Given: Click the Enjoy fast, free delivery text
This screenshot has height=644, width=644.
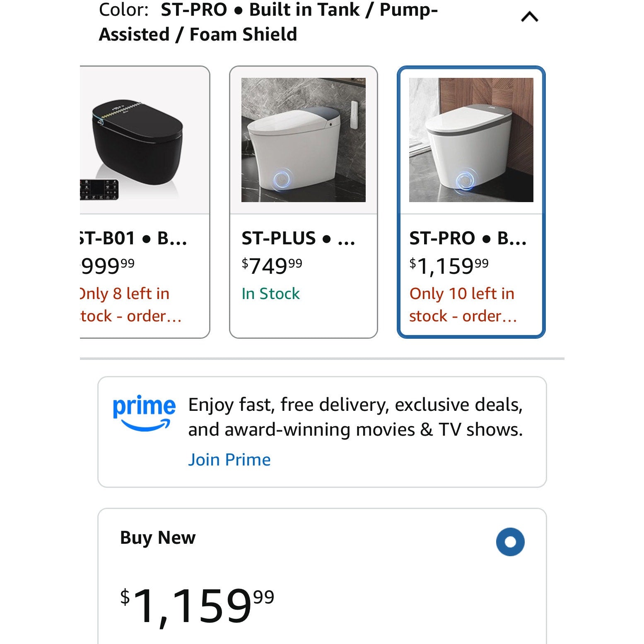Looking at the screenshot, I should pos(355,417).
